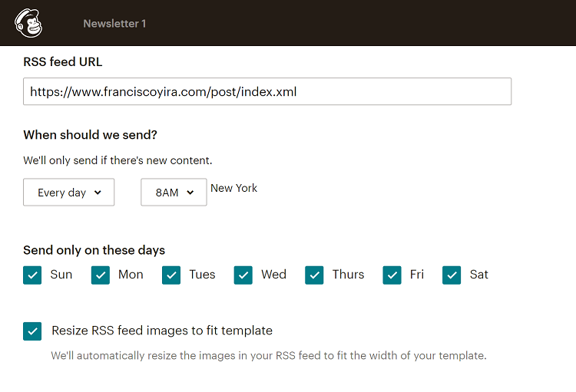Open the Newsletter 1 campaign title
The height and width of the screenshot is (392, 576).
point(114,24)
